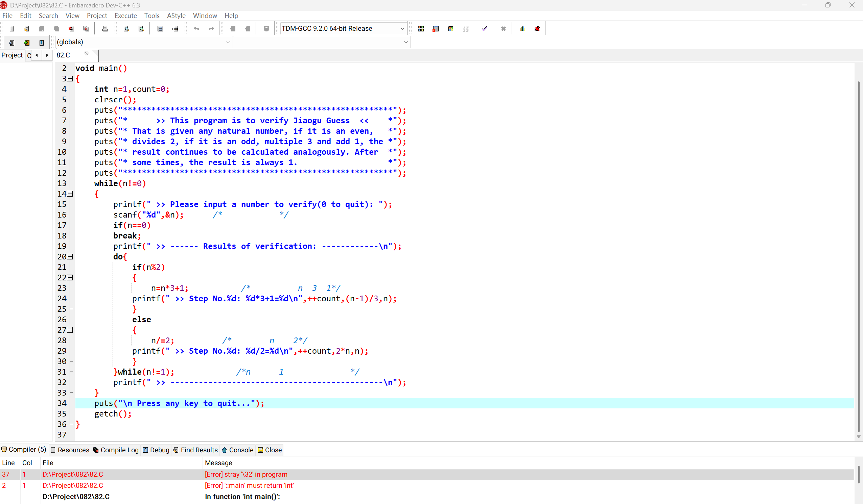The image size is (863, 504).
Task: Open the Execute menu
Action: tap(125, 16)
